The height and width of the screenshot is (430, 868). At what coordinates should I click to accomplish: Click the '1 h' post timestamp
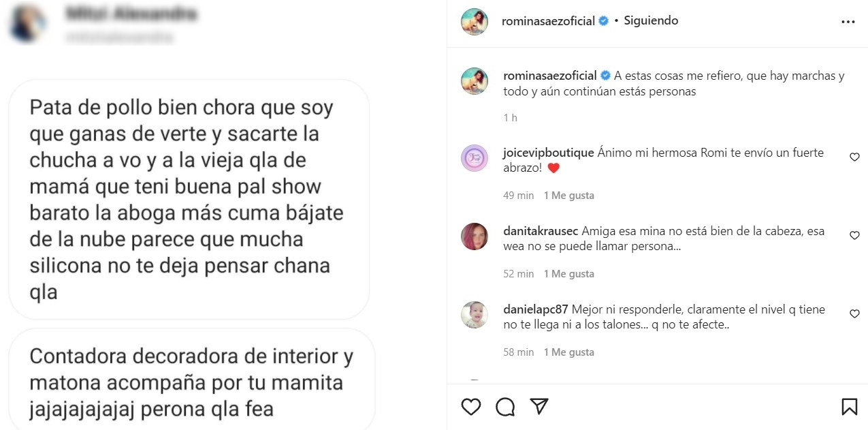point(511,118)
